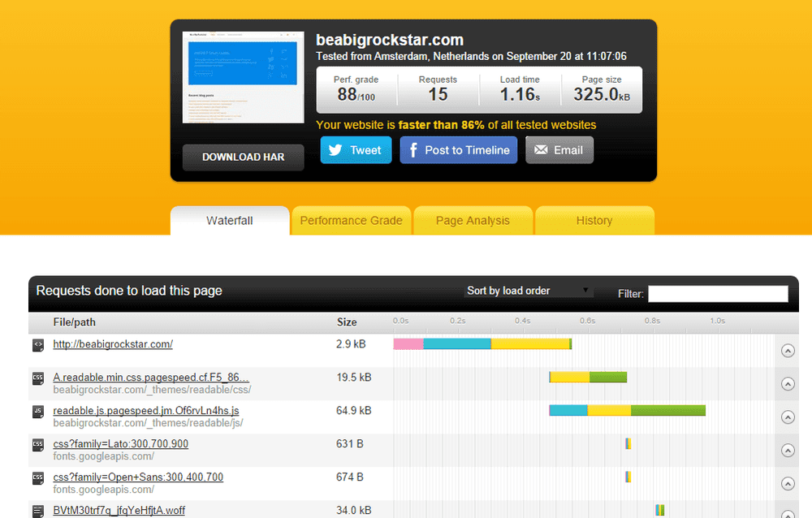Click the waterfall bar for readable.js.pagespeed
The image size is (812, 518).
(627, 410)
